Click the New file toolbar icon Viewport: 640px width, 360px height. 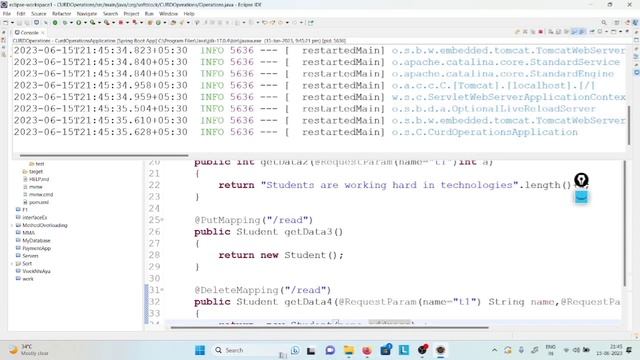coord(6,22)
